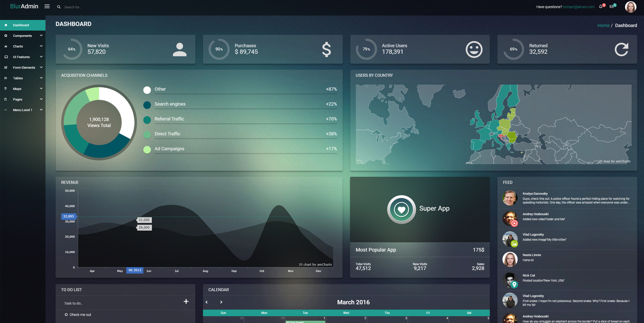Viewport: 644px width, 323px height.
Task: Click the hamburger menu collapse icon
Action: coord(47,6)
